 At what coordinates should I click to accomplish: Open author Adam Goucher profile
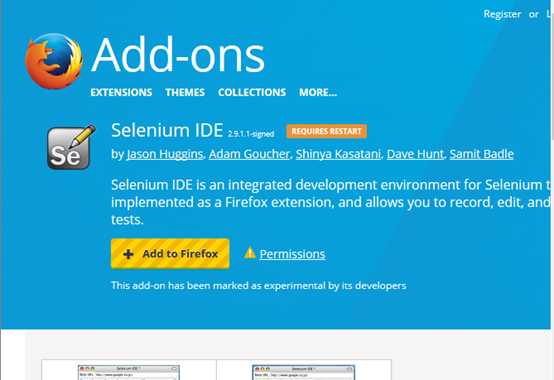pos(249,154)
